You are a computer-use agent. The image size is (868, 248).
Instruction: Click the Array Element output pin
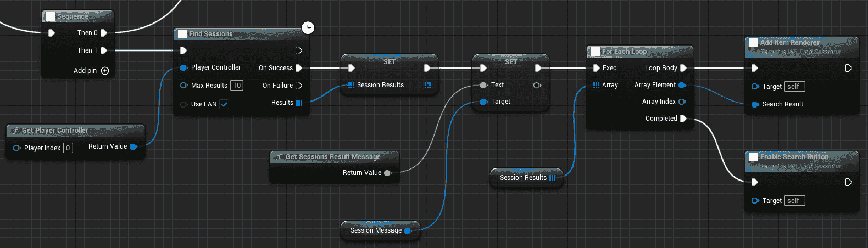pos(682,85)
